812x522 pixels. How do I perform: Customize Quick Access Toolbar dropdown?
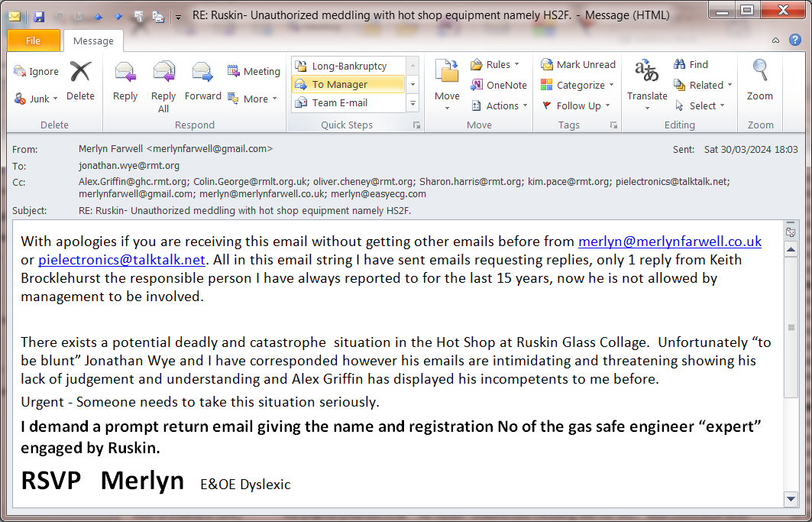(x=178, y=17)
